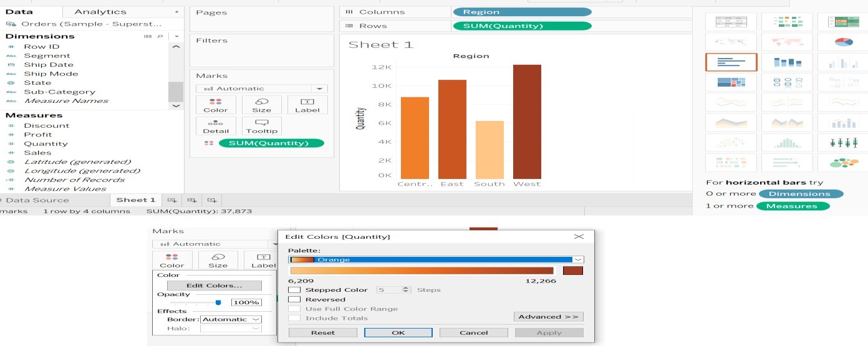Image resolution: width=868 pixels, height=346 pixels.
Task: Open the Analytics pane dropdown dot
Action: 176,12
